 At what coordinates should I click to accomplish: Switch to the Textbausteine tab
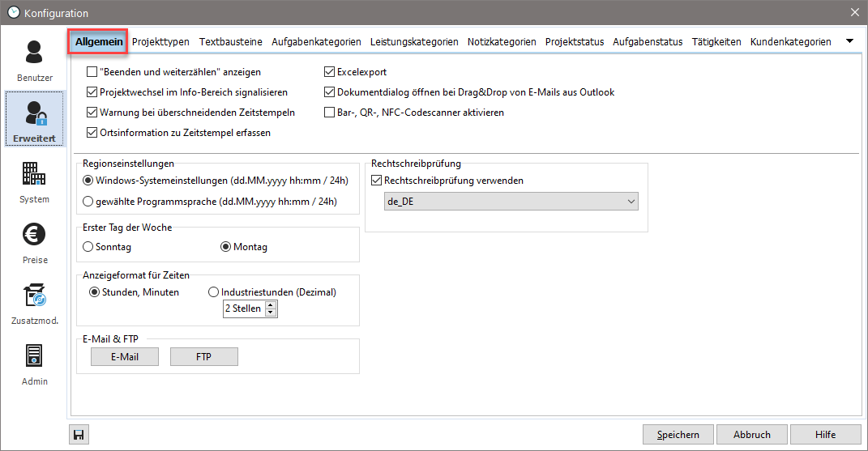[230, 41]
